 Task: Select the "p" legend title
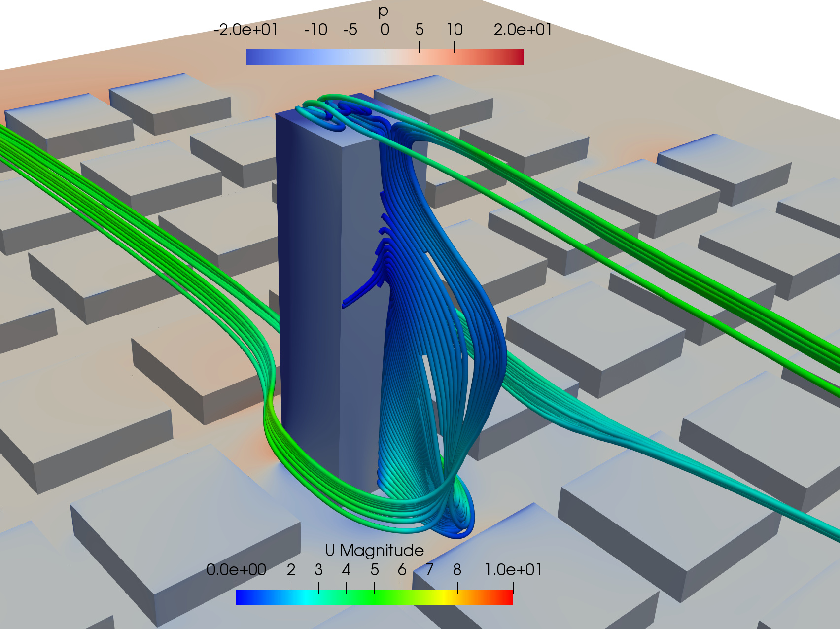(x=383, y=12)
